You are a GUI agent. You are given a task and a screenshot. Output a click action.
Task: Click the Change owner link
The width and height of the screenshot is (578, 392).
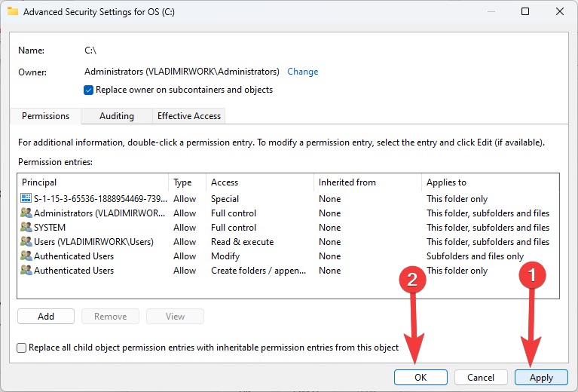click(x=303, y=72)
